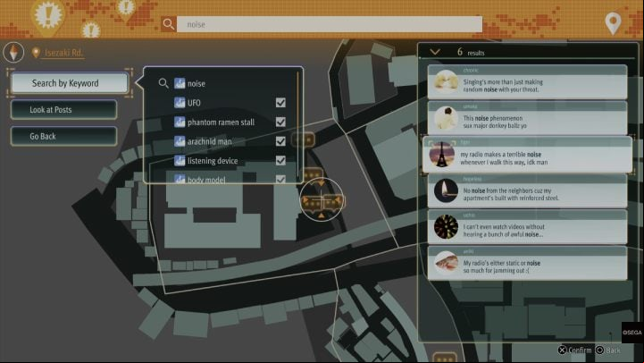Click the avatar on the "noise phenomenon" post
Image resolution: width=644 pixels, height=363 pixels.
click(446, 118)
